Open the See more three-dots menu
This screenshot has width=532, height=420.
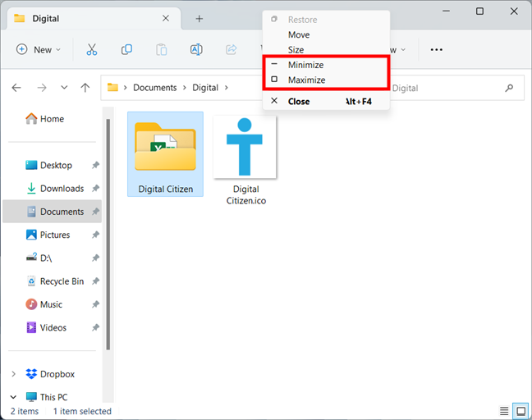(x=436, y=50)
